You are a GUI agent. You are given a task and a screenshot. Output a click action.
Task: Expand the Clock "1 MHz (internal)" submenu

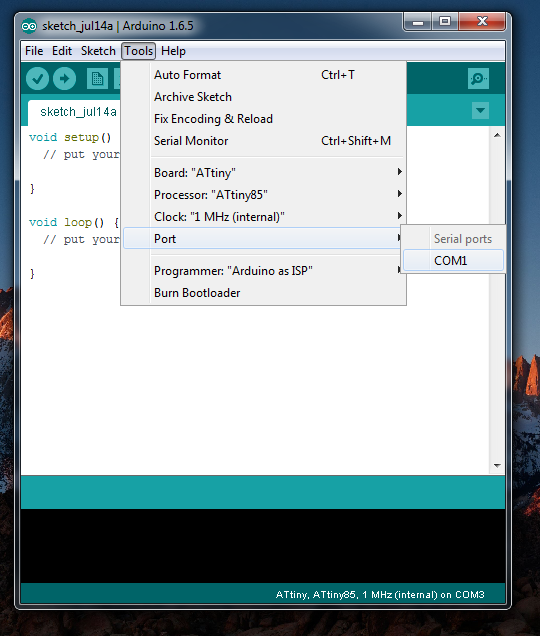pyautogui.click(x=265, y=217)
